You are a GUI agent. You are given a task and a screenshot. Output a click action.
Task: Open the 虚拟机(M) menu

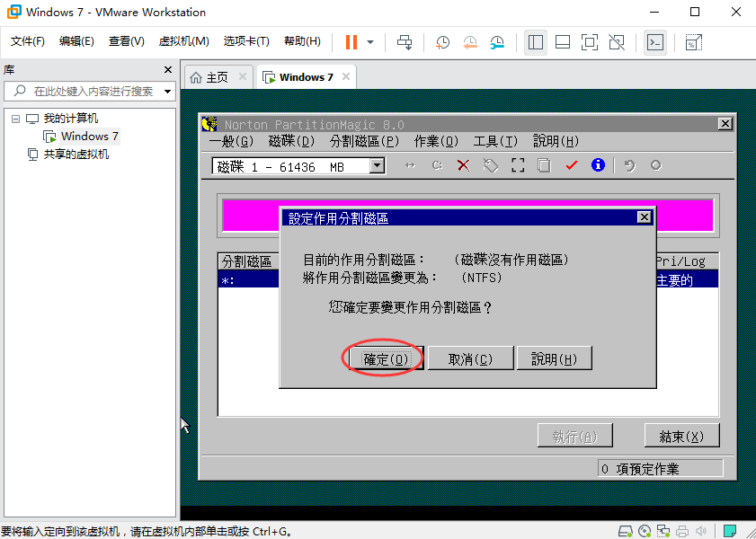pyautogui.click(x=183, y=41)
